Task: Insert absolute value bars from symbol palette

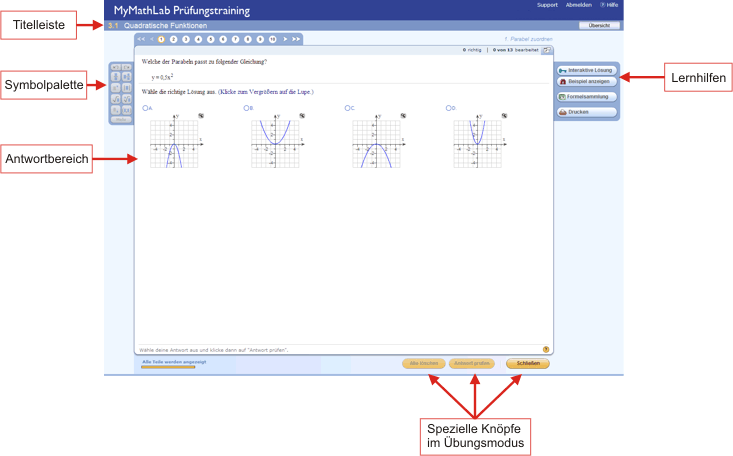Action: pyautogui.click(x=127, y=88)
